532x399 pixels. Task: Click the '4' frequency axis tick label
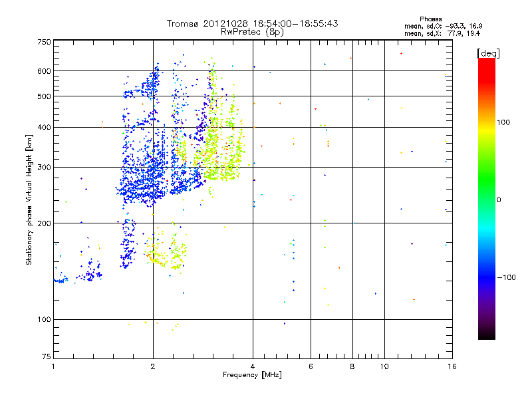(x=253, y=366)
